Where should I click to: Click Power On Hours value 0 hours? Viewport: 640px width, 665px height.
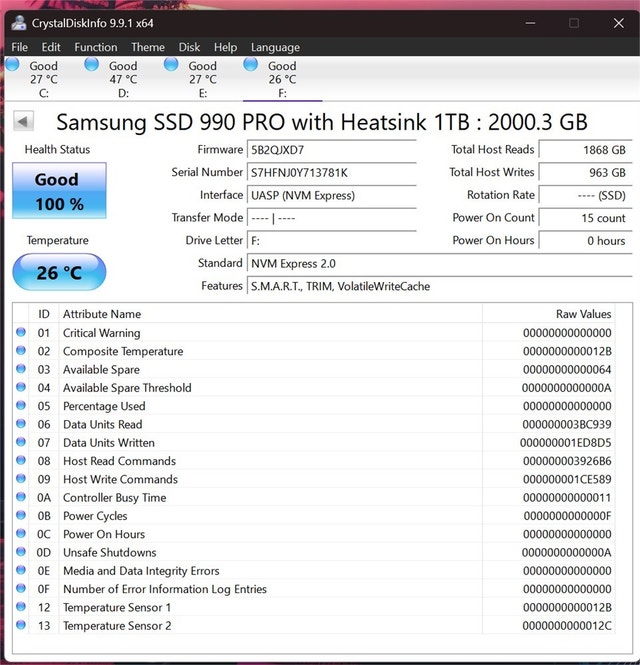coord(585,241)
